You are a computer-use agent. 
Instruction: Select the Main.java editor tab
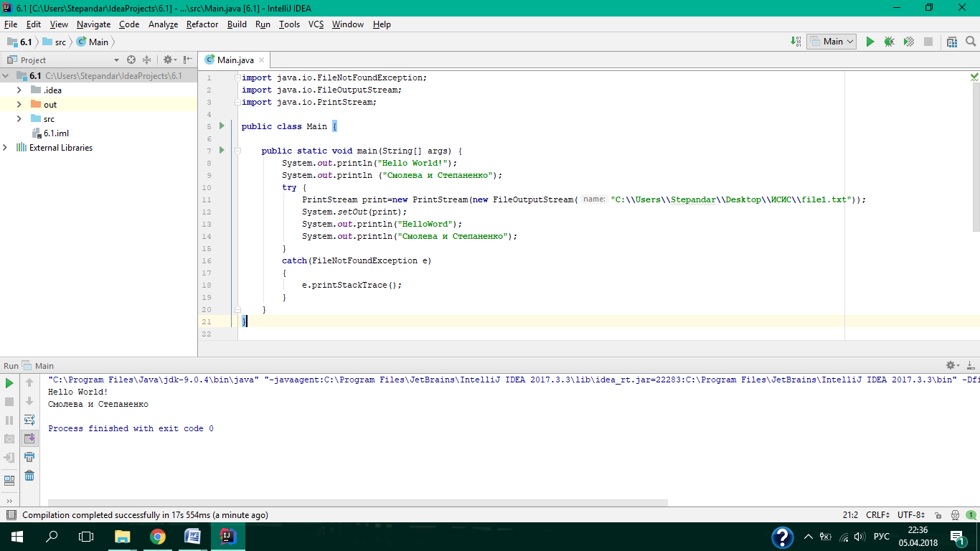(235, 60)
